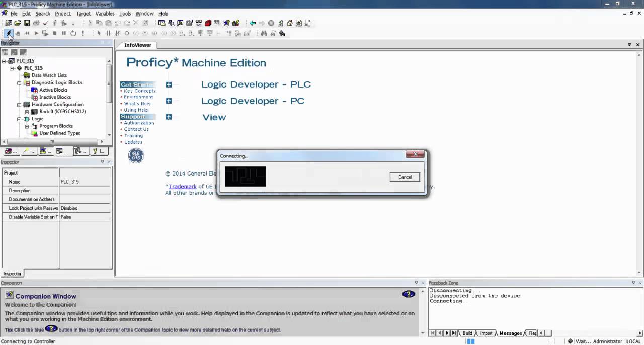Click the Inspector tab at panel bottom
This screenshot has width=644, height=345.
pos(12,274)
